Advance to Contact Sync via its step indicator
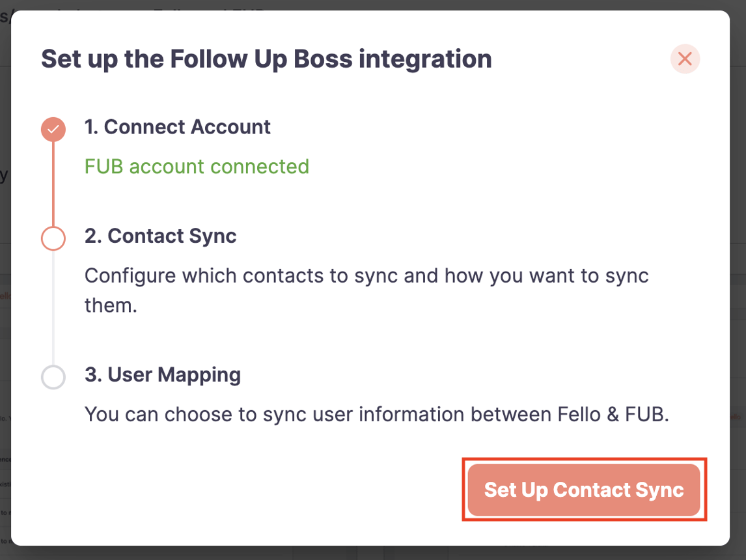 [x=53, y=238]
